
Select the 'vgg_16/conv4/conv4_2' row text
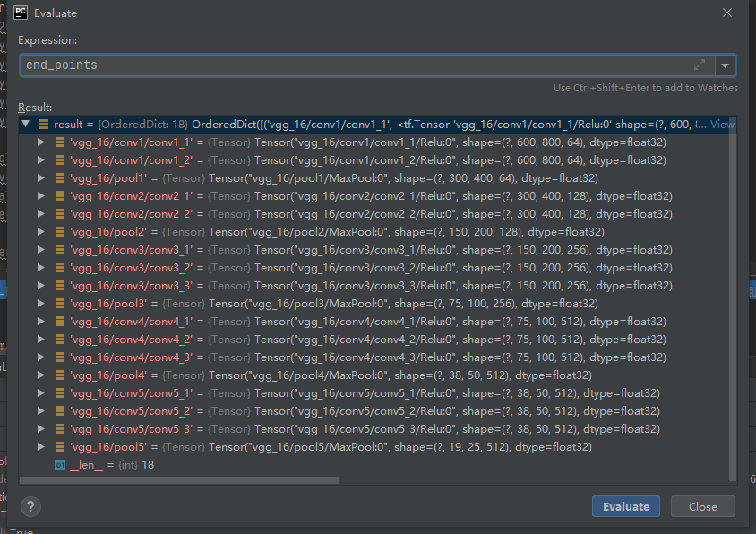click(368, 339)
